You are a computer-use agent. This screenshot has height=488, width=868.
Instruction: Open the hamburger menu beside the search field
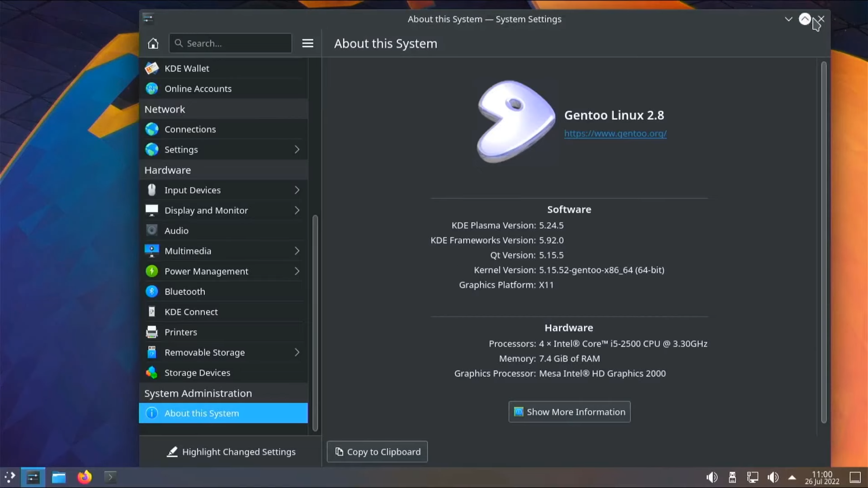pyautogui.click(x=307, y=43)
